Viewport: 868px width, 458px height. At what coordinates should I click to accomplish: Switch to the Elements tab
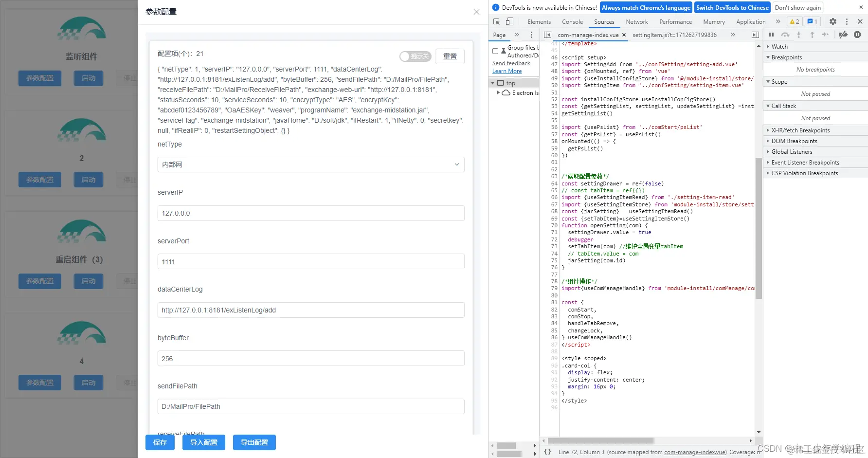click(x=539, y=22)
